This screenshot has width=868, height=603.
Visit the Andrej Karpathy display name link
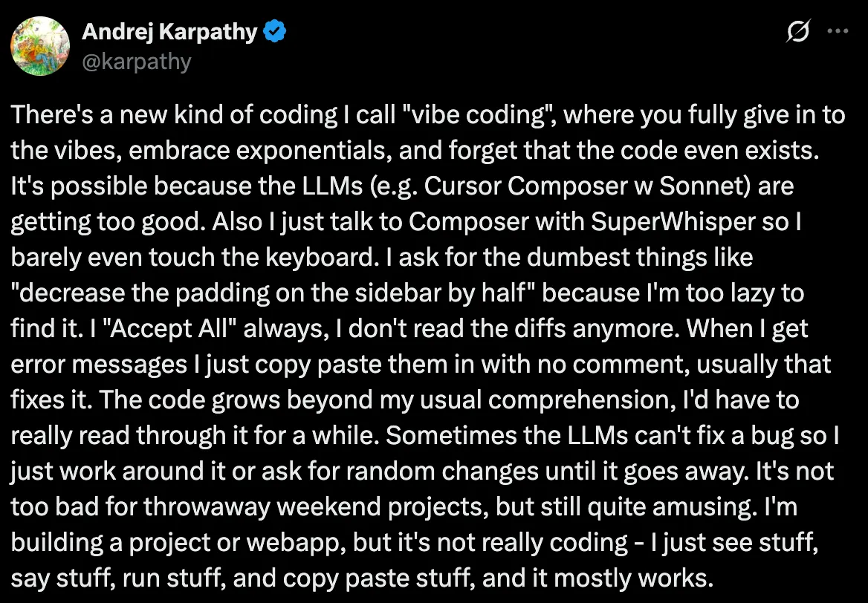(x=169, y=31)
